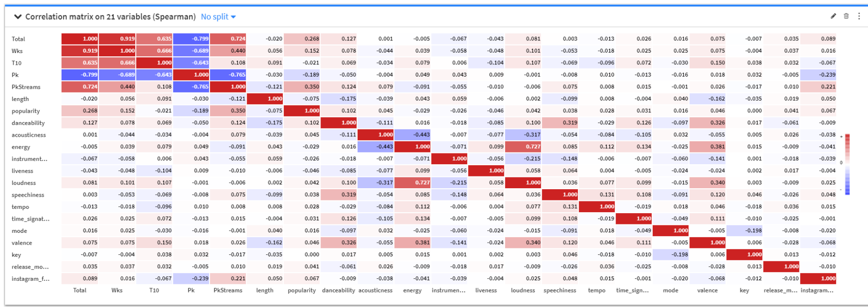Click the -0.443 cell in acousticness row
The width and height of the screenshot is (868, 307).
(x=412, y=135)
